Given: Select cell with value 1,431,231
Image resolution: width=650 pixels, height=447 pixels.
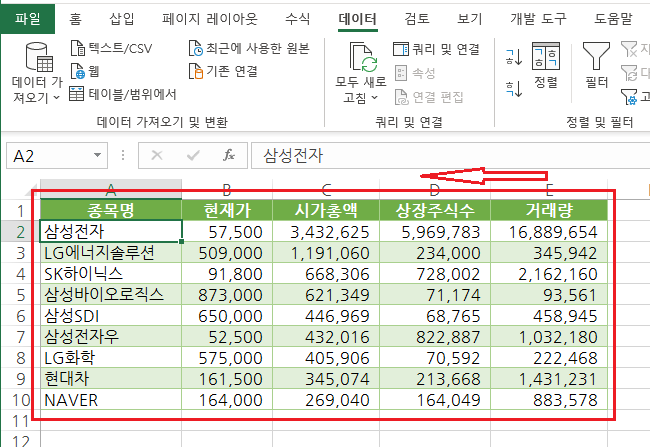Looking at the screenshot, I should click(549, 379).
